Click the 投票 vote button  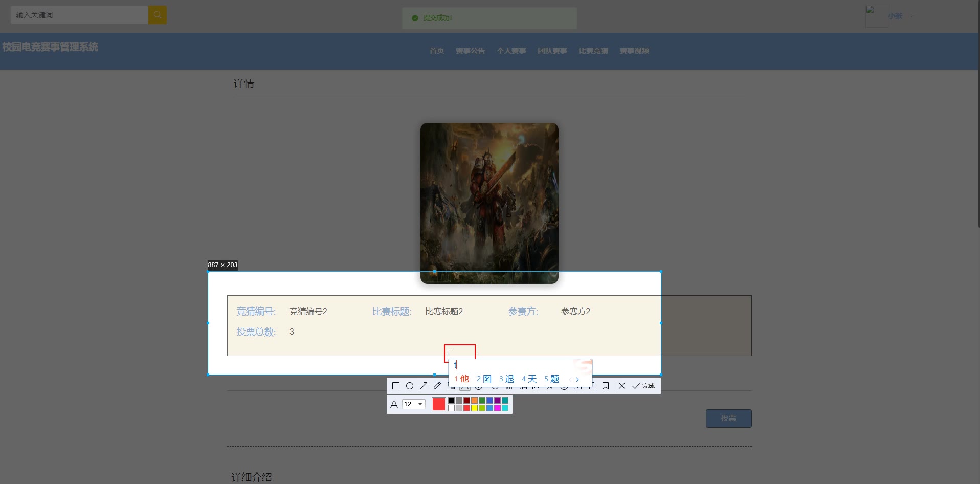pos(728,418)
